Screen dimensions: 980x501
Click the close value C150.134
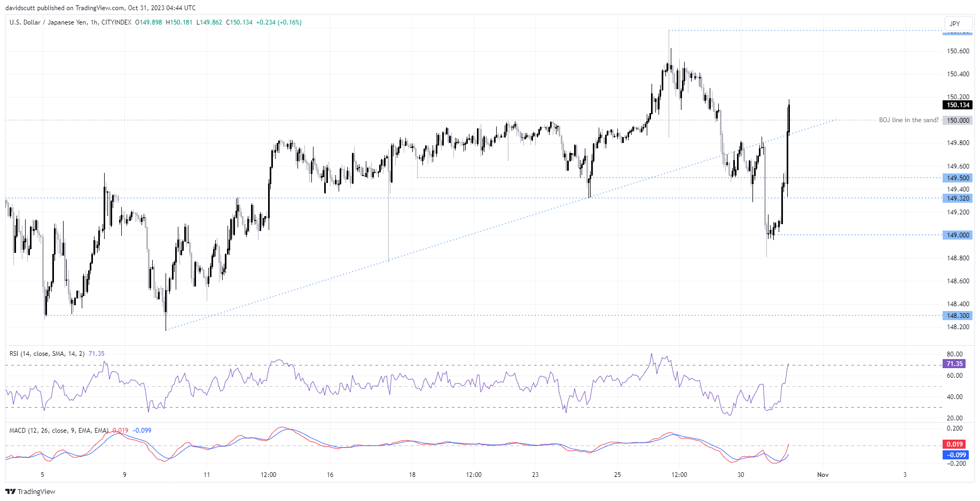coord(239,22)
